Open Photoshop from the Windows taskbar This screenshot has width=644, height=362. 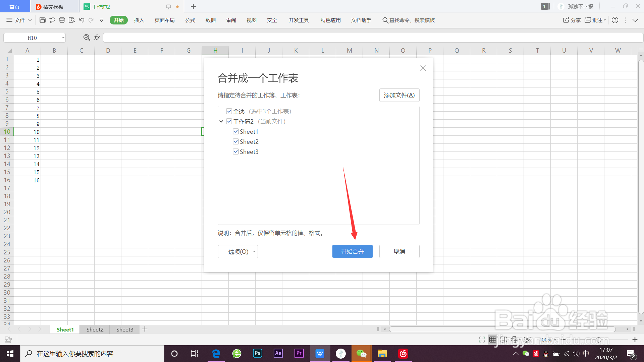pyautogui.click(x=257, y=353)
